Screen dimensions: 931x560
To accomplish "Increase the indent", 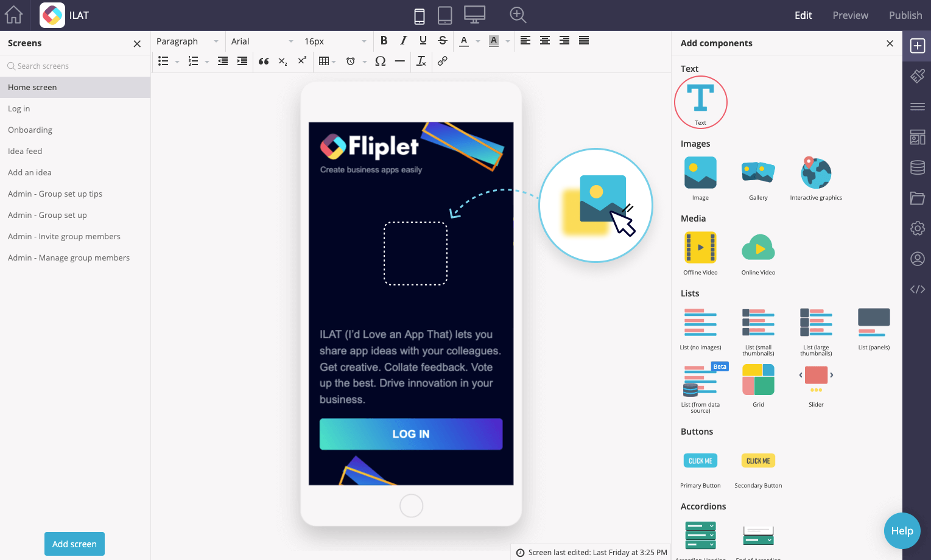I will [242, 61].
